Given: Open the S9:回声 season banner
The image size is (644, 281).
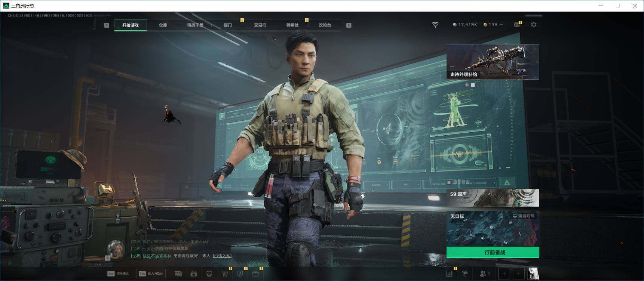Looking at the screenshot, I should click(493, 198).
